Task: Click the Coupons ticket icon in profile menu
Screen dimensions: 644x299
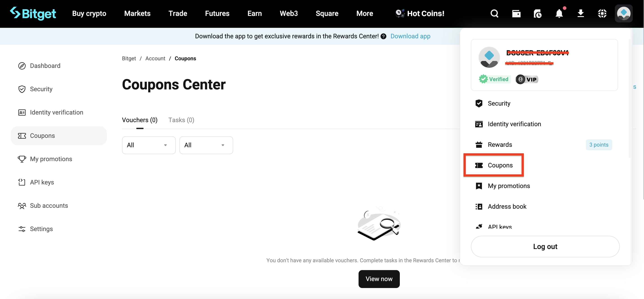Action: [479, 165]
